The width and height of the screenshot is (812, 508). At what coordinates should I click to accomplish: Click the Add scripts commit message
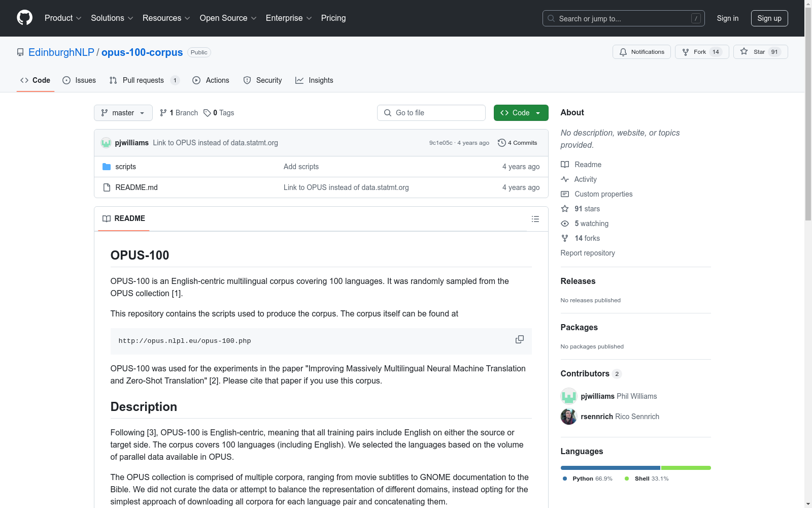tap(301, 167)
